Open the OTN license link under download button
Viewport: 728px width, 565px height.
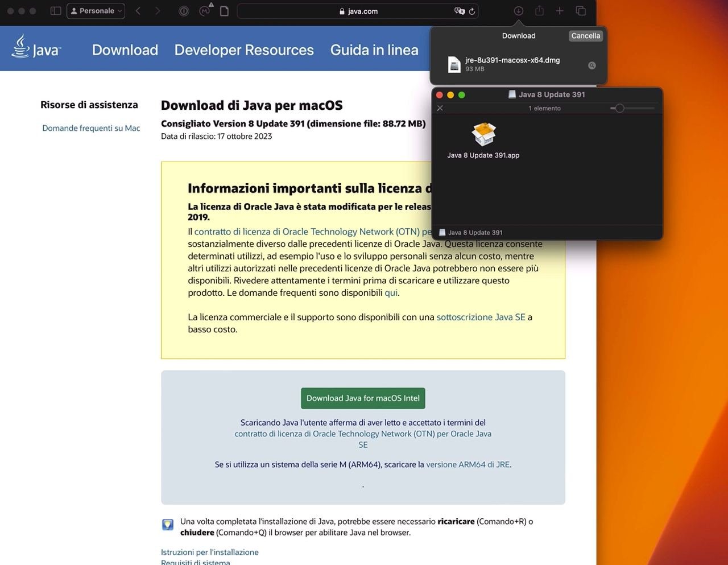pos(363,439)
